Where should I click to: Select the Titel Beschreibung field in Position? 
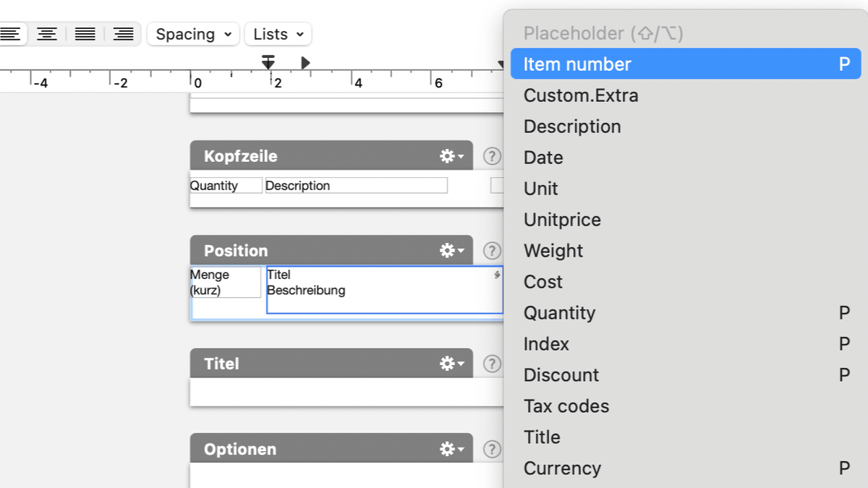(x=385, y=290)
